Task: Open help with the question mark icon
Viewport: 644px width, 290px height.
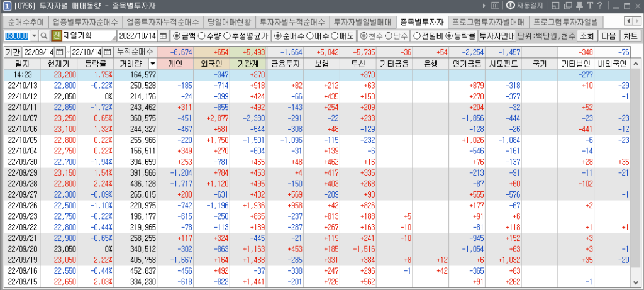Action: pyautogui.click(x=599, y=6)
